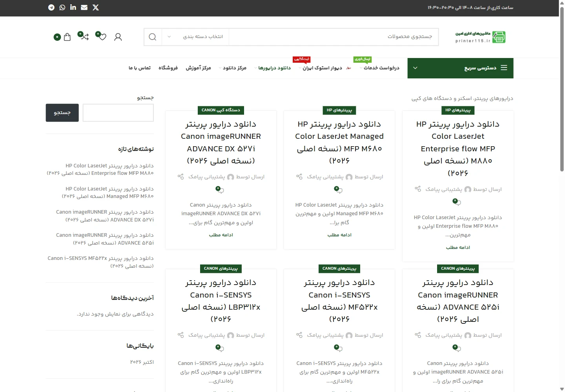Open comments of i-SENSYS LBP312x post
Viewport: 565px width, 392px height.
coord(220,348)
